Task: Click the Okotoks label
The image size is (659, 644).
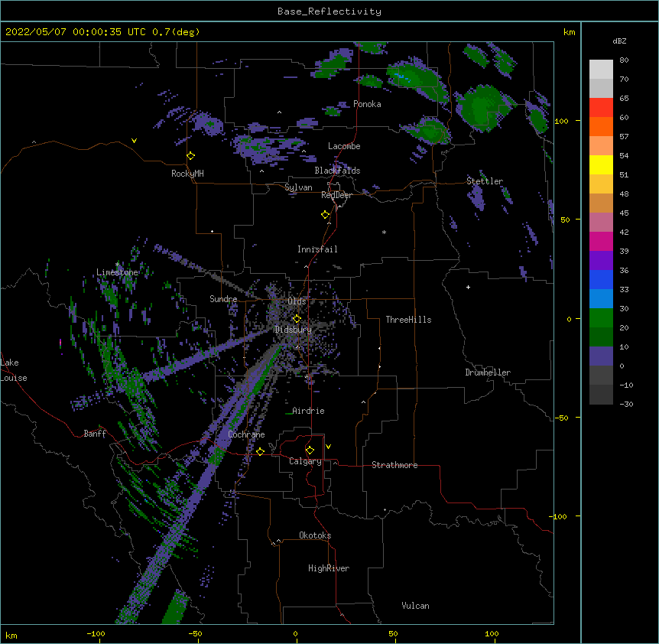Action: [x=315, y=535]
